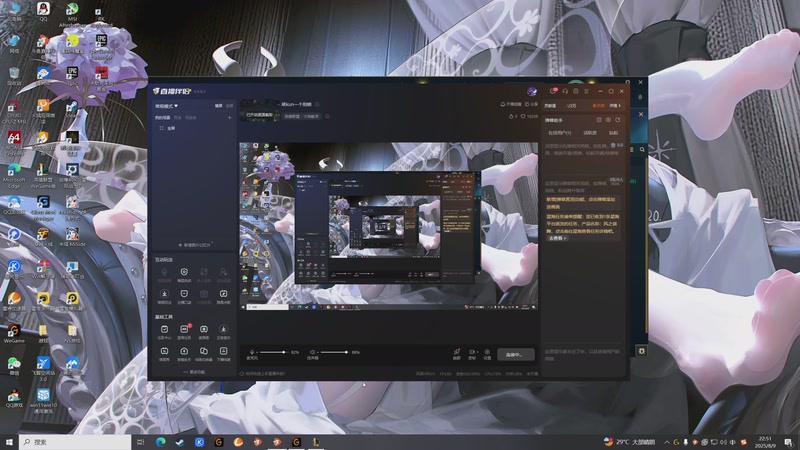Click the 去查看 > button in the notice
Viewport: 800px width, 450px height.
[x=557, y=238]
